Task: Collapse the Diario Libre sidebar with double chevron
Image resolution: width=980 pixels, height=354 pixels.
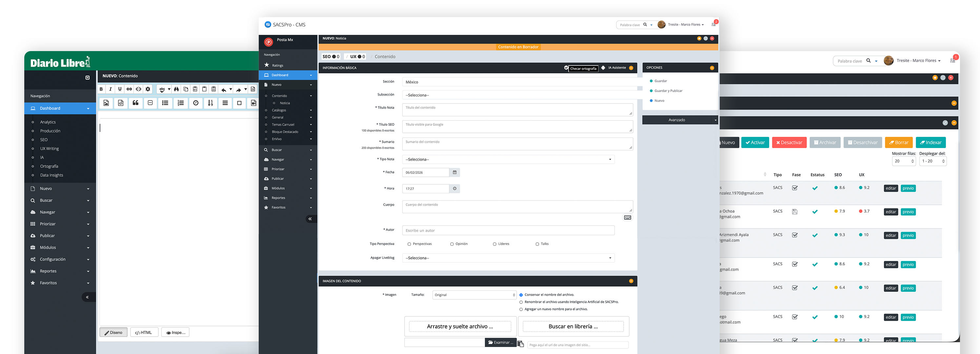Action: tap(87, 297)
